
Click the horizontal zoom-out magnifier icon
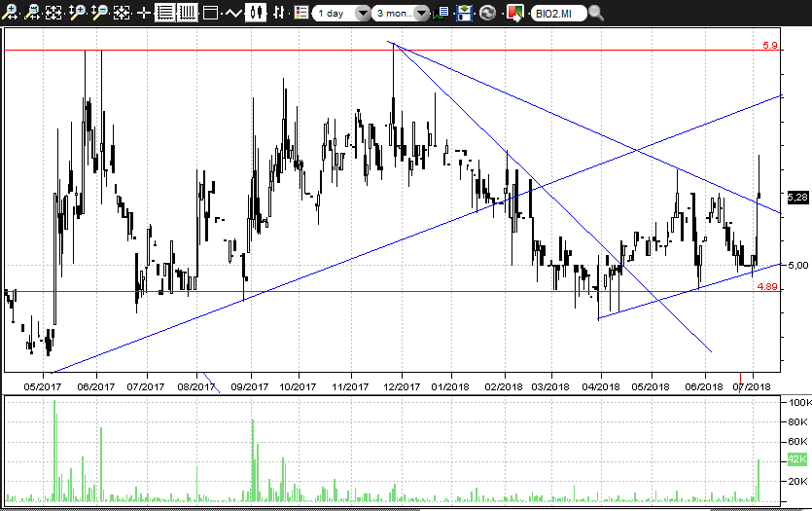(x=32, y=13)
